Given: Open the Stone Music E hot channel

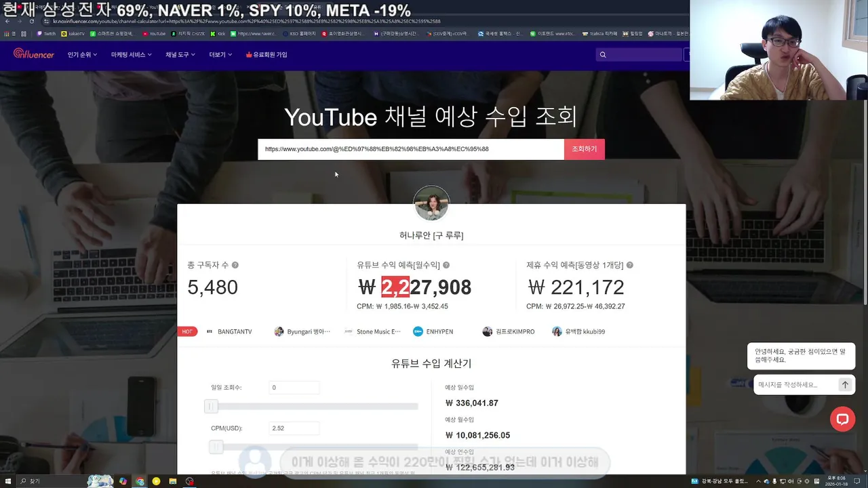Looking at the screenshot, I should 372,331.
